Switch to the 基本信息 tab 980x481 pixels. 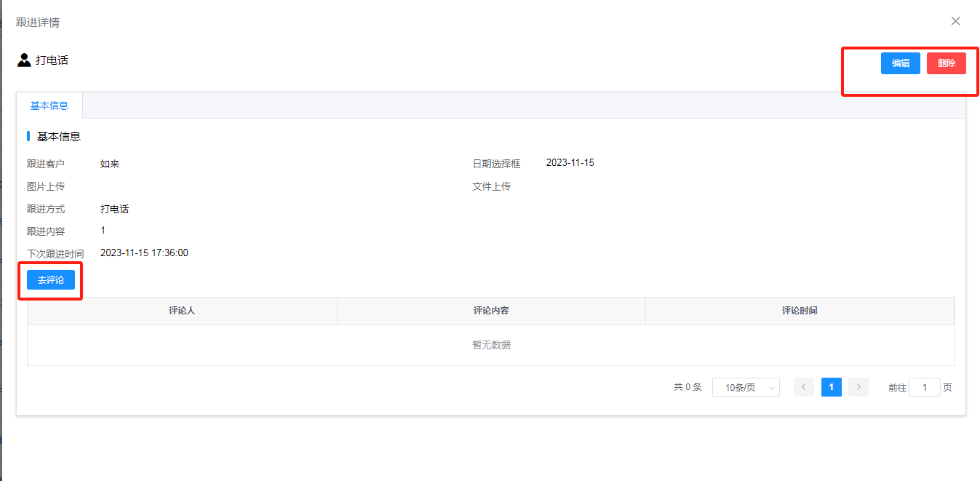pos(49,106)
